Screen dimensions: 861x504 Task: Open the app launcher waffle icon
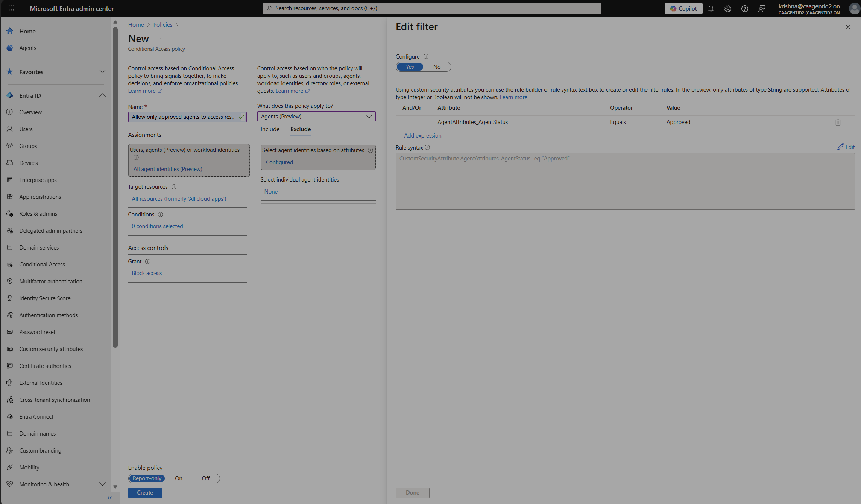point(11,8)
